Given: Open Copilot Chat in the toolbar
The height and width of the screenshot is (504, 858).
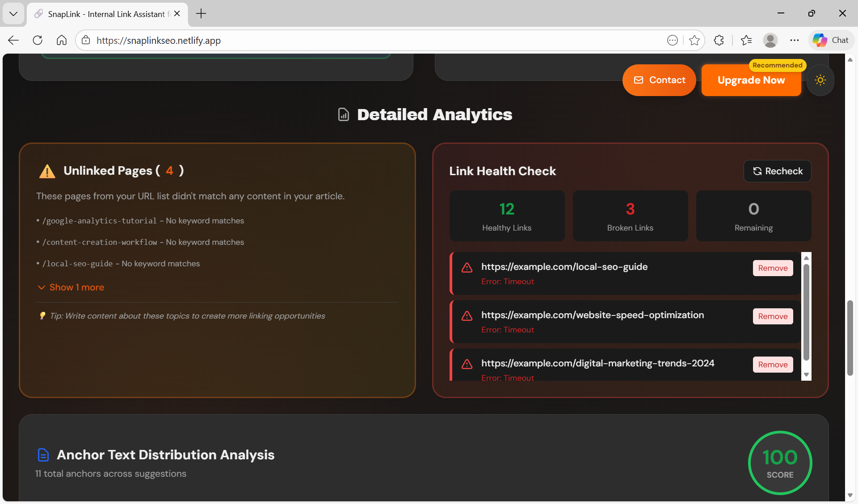Looking at the screenshot, I should [x=831, y=40].
